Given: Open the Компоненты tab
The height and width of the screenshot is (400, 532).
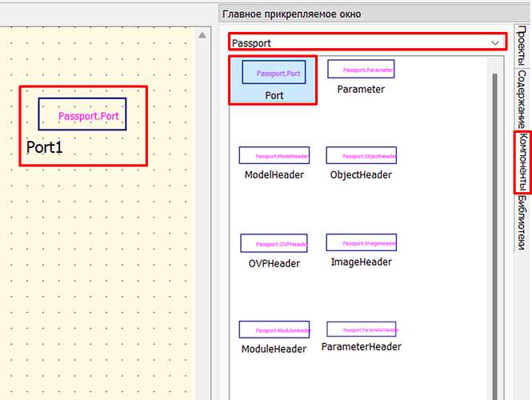Looking at the screenshot, I should tap(522, 162).
